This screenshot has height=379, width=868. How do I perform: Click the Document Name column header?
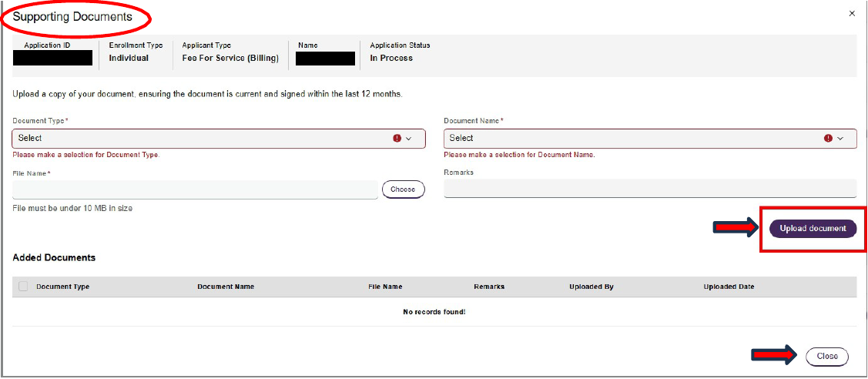(226, 287)
